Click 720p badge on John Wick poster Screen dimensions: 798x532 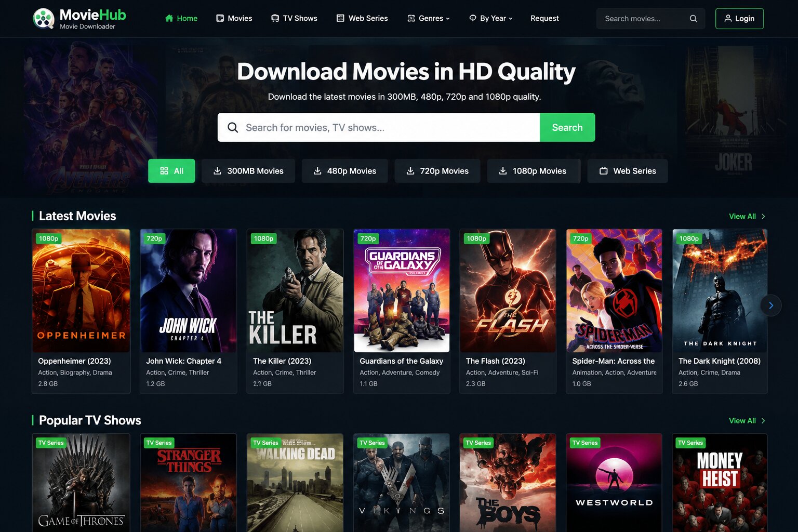[x=154, y=238]
